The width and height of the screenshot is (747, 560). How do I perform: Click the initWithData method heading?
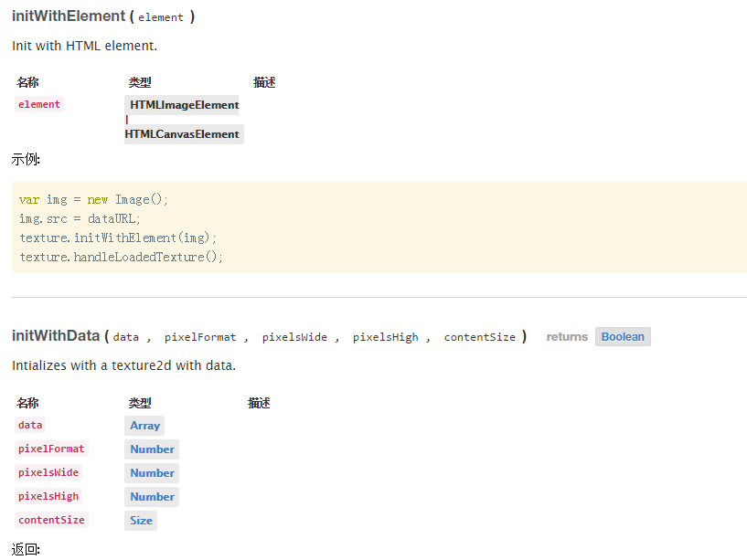56,336
